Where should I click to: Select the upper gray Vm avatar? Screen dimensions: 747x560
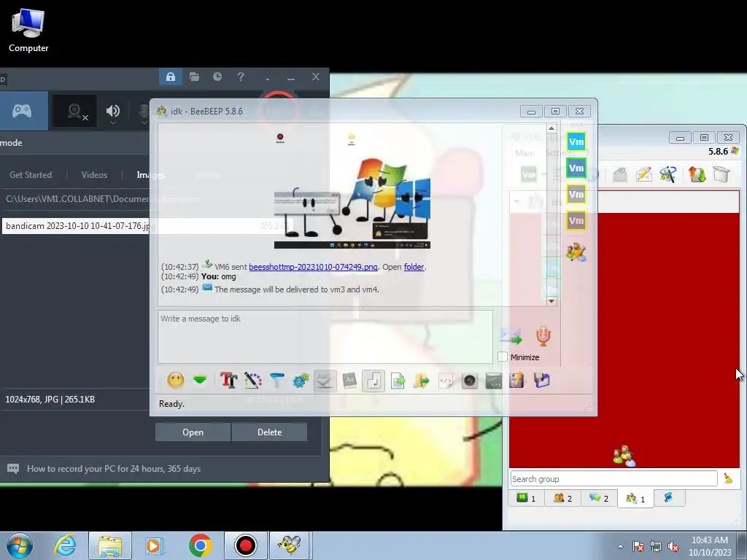(576, 194)
